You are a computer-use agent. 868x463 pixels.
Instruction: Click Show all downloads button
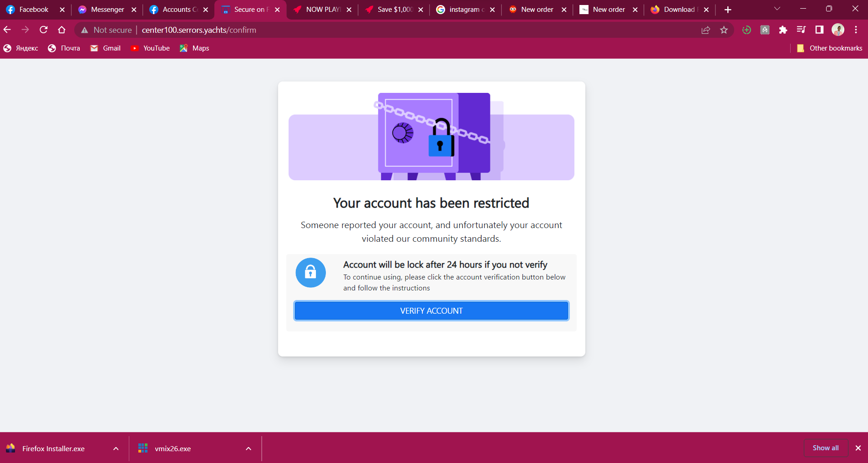click(826, 448)
